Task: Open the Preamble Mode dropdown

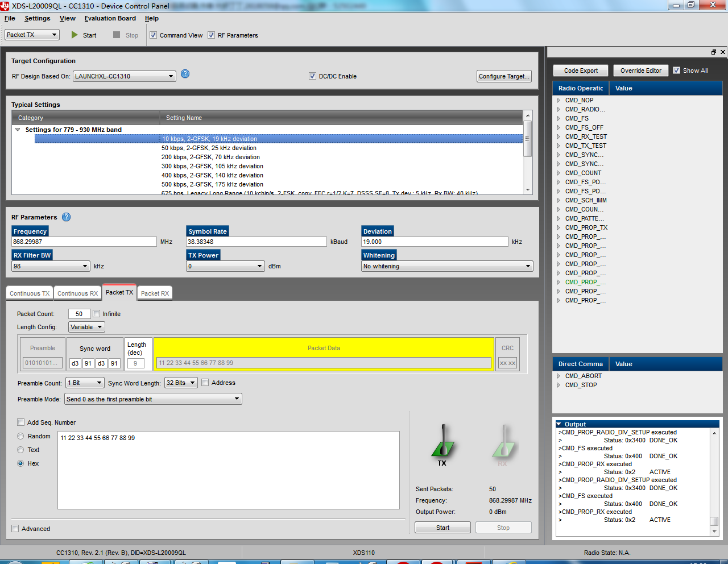Action: pyautogui.click(x=153, y=399)
